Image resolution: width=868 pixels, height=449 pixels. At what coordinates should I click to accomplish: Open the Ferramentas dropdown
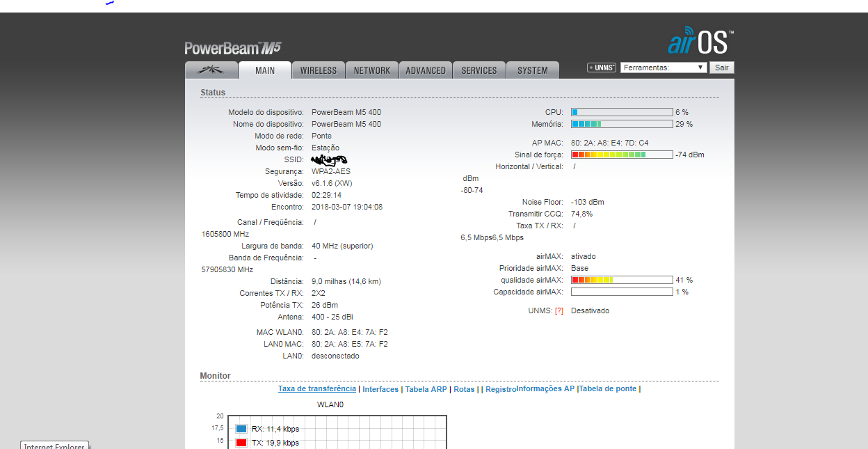tap(664, 68)
